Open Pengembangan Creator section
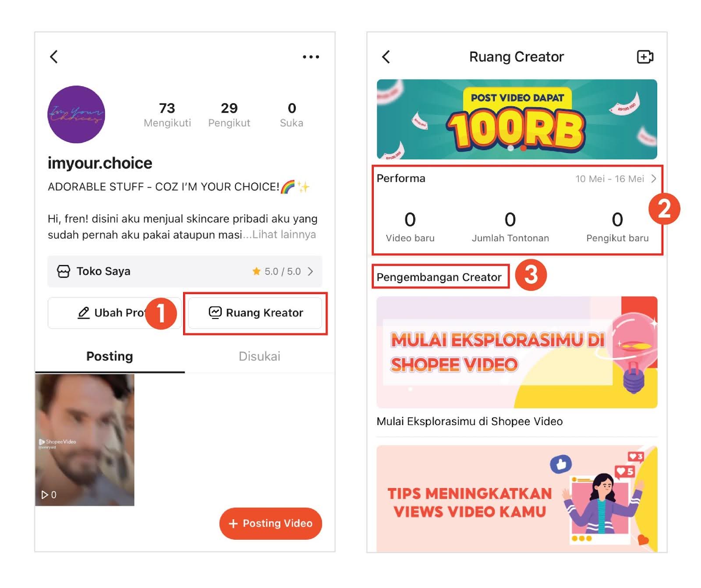The height and width of the screenshot is (588, 701). coord(439,277)
